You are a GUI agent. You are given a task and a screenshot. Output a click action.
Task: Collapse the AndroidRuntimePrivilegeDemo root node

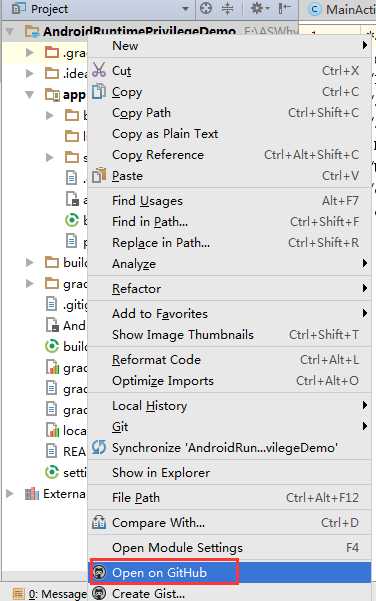10,31
